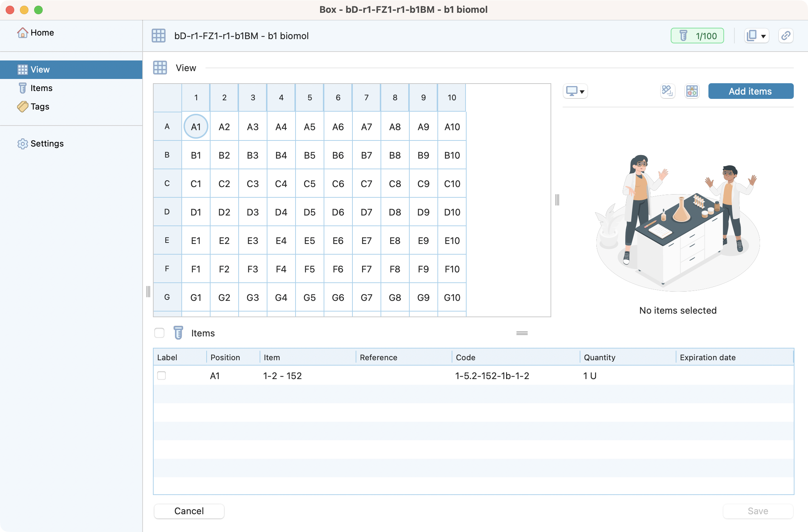
Task: Open Settings with the gear icon
Action: tap(22, 144)
